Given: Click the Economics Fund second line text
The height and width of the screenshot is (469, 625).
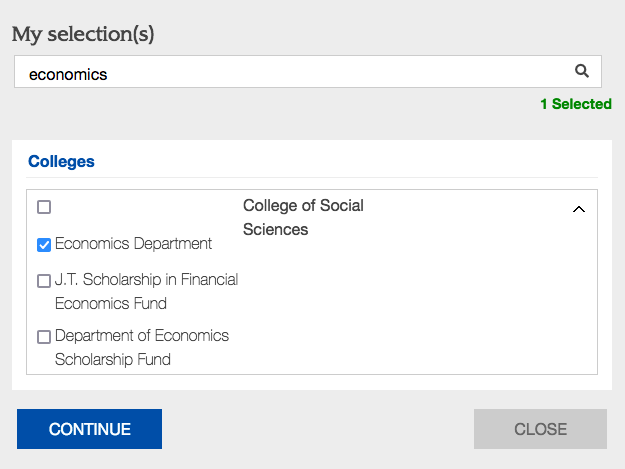Looking at the screenshot, I should [110, 304].
